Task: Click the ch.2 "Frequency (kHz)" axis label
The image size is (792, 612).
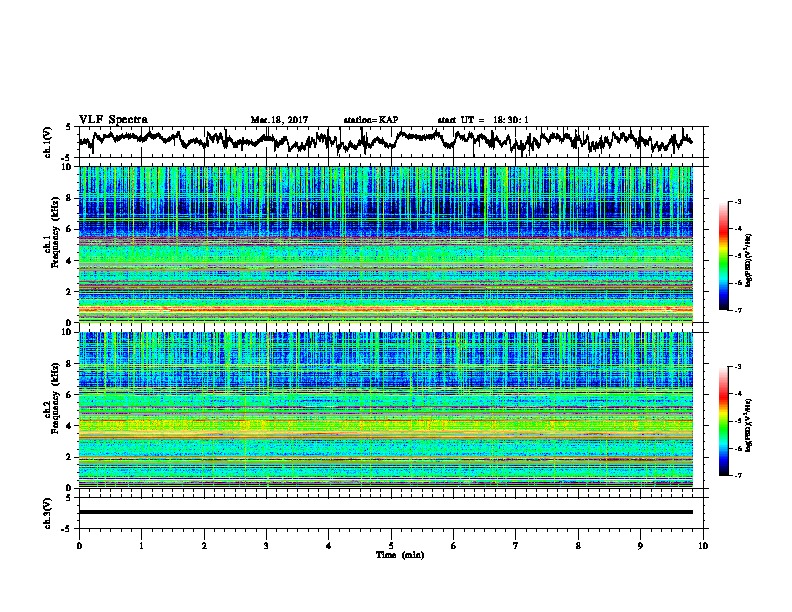Action: coord(55,398)
